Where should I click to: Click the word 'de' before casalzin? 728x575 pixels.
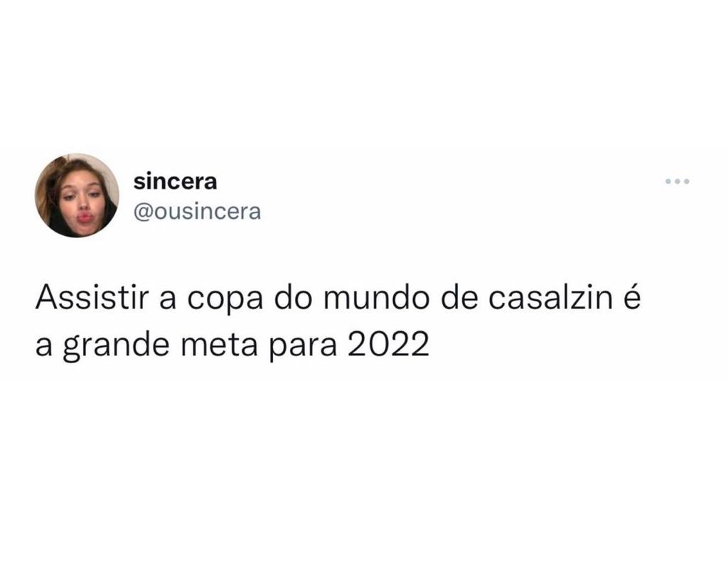[459, 298]
